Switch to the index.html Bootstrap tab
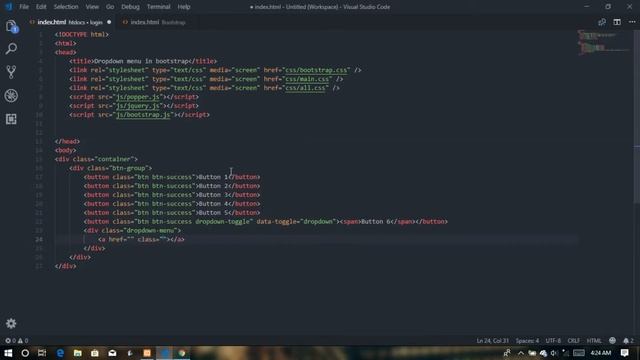This screenshot has height=360, width=640. 154,22
